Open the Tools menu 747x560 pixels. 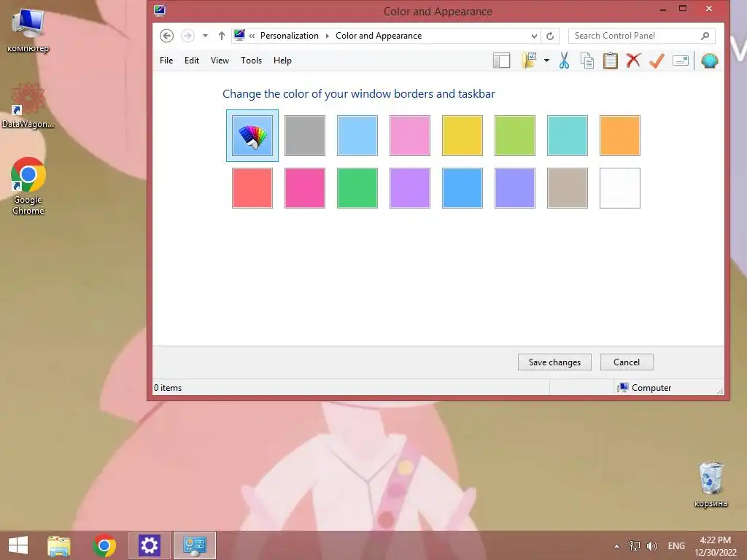[251, 61]
